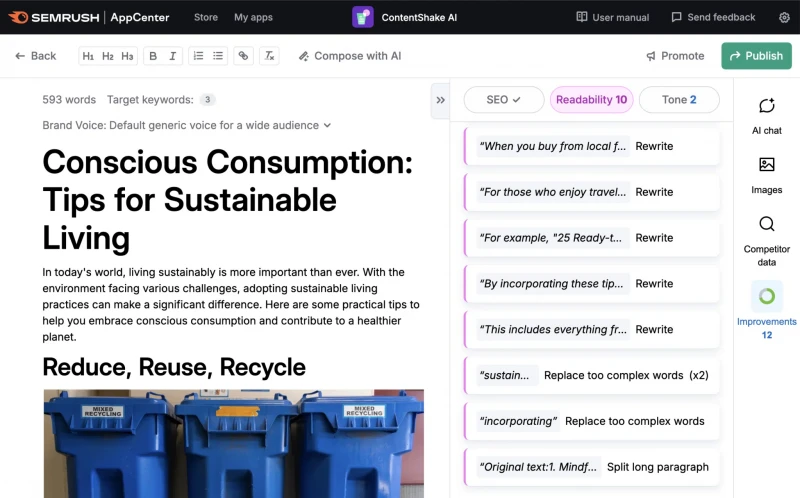Clear text formatting
Viewport: 800px width, 498px height.
tap(269, 56)
